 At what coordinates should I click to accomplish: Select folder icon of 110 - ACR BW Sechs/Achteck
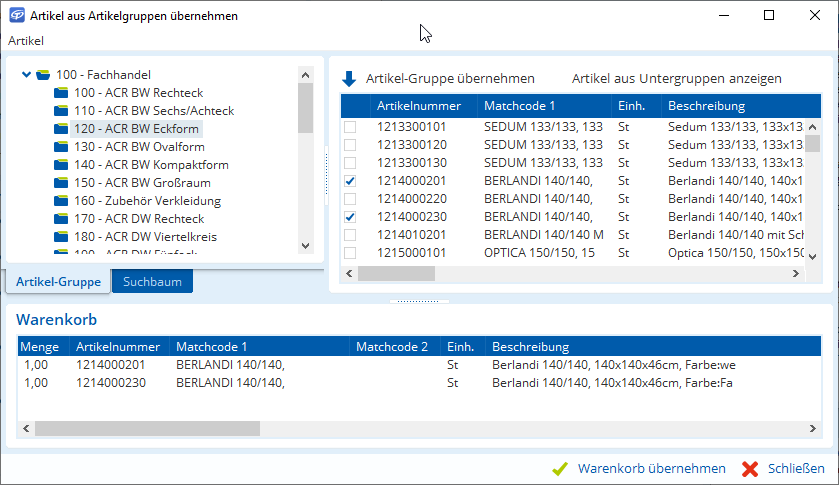click(61, 111)
